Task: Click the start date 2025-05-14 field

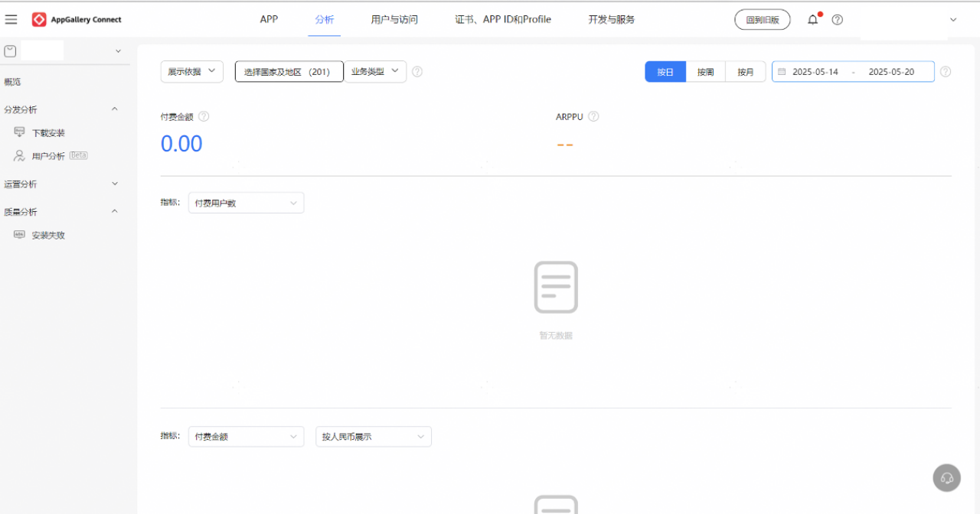Action: pos(815,72)
